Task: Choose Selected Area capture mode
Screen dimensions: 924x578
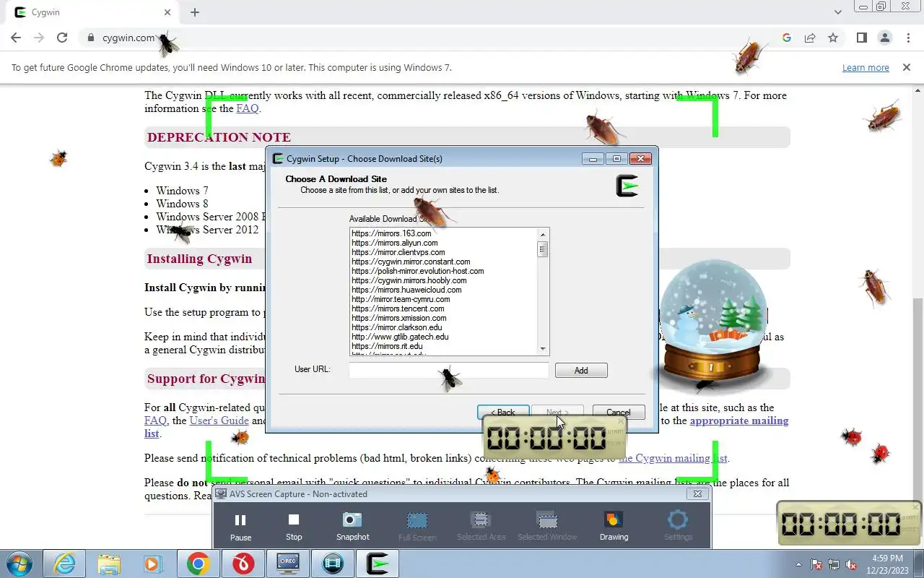Action: pyautogui.click(x=481, y=527)
